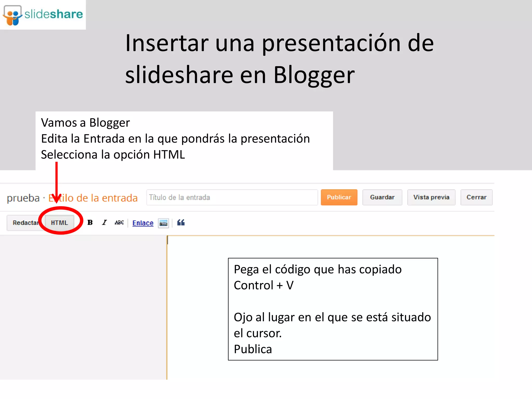532x399 pixels.
Task: Click the Cerrar button
Action: (476, 197)
